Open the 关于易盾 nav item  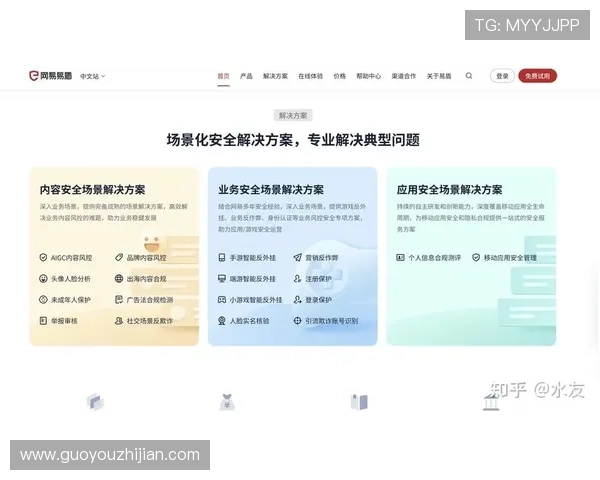point(439,76)
